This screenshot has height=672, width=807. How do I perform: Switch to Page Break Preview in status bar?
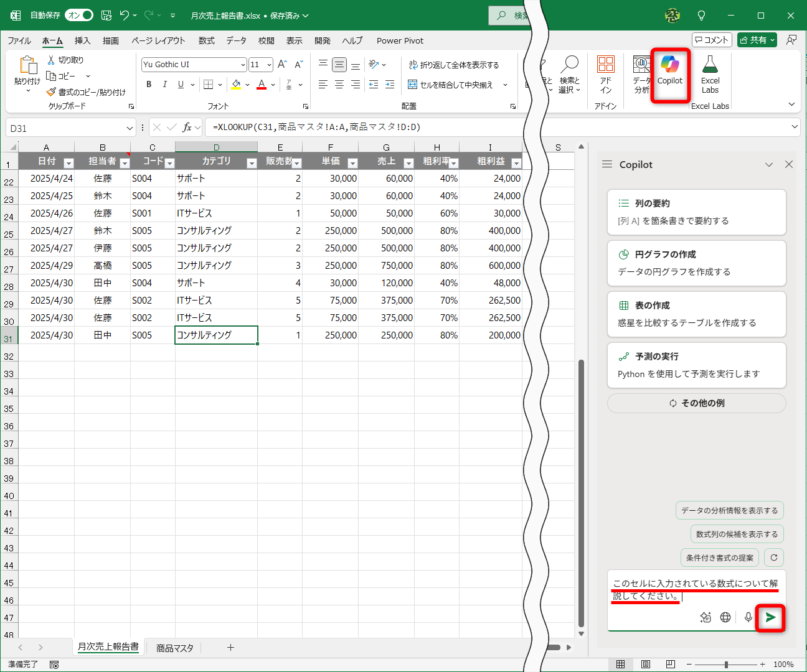[x=671, y=665]
